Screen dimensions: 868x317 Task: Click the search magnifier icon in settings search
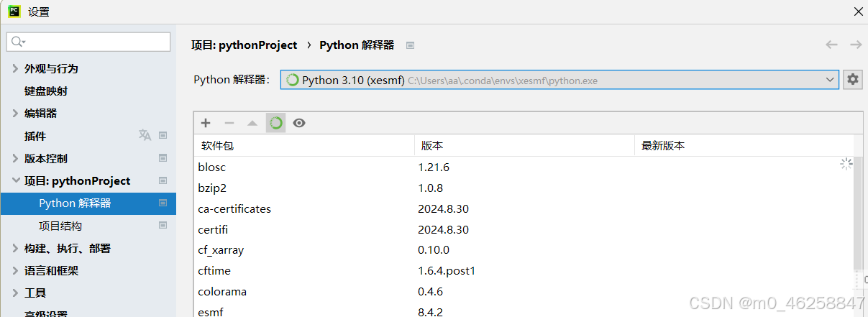coord(17,42)
